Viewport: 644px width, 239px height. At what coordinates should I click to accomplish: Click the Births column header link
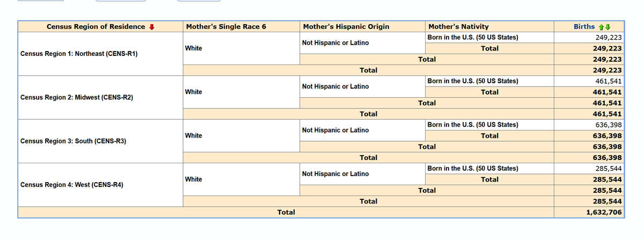[x=584, y=27]
